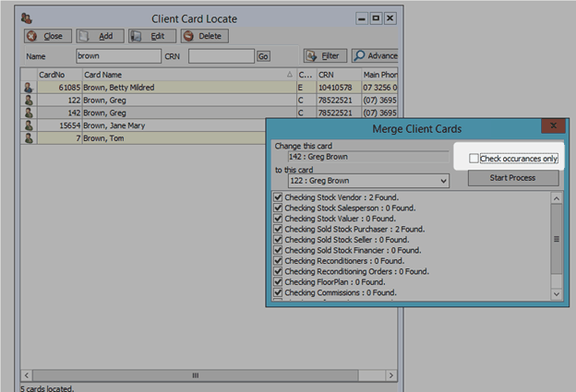Uncheck Checking Stock Salesperson item
Screen dimensions: 576x392
tap(278, 208)
